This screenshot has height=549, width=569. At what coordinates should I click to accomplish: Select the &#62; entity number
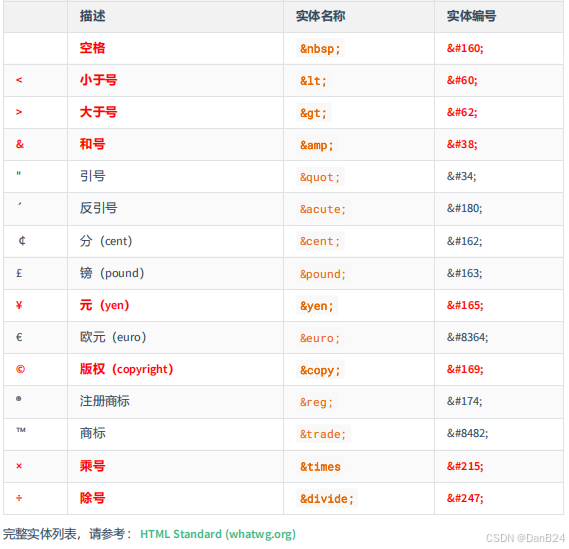click(x=462, y=112)
